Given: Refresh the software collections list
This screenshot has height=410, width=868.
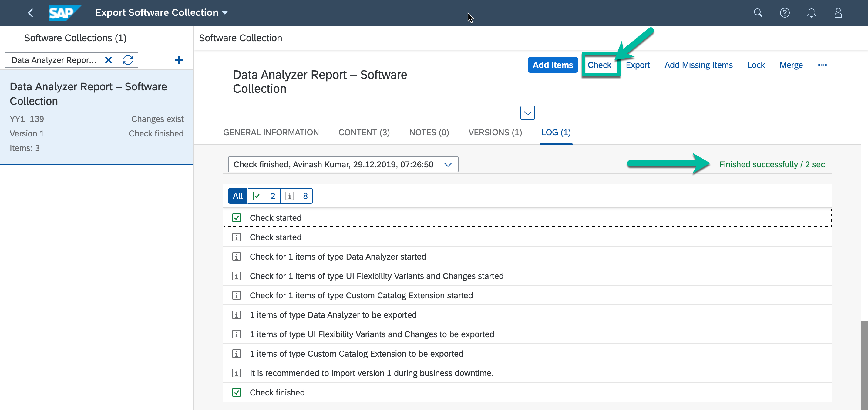Looking at the screenshot, I should (128, 60).
